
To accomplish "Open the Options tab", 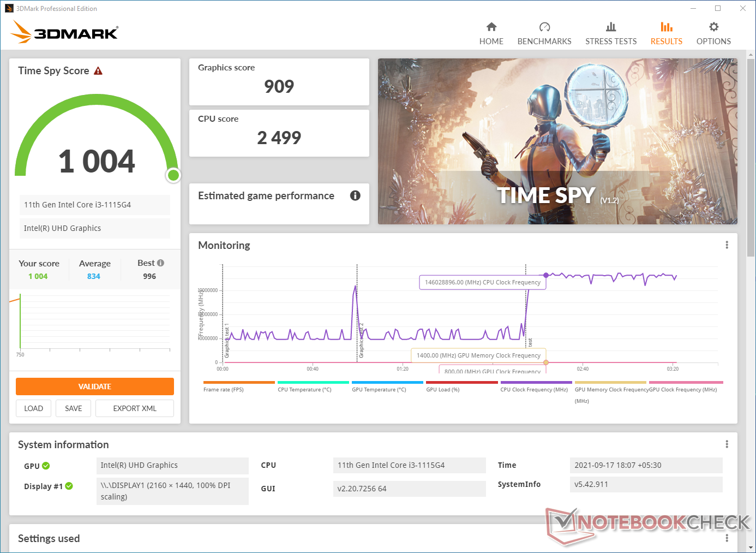I will tap(713, 34).
